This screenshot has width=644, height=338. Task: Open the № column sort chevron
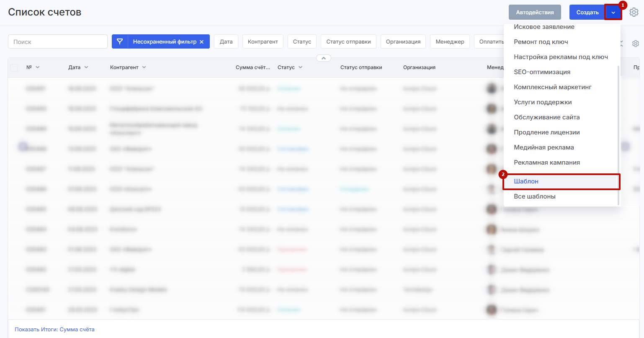[x=38, y=67]
